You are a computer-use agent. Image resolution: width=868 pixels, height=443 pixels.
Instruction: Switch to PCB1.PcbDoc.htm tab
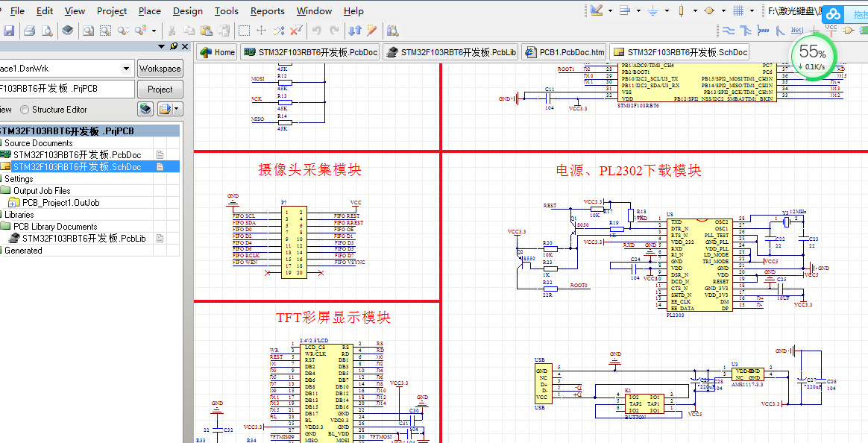click(x=564, y=52)
